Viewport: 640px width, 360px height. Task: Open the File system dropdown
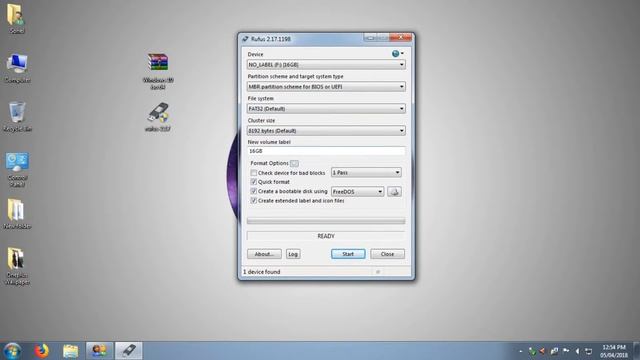(326, 109)
